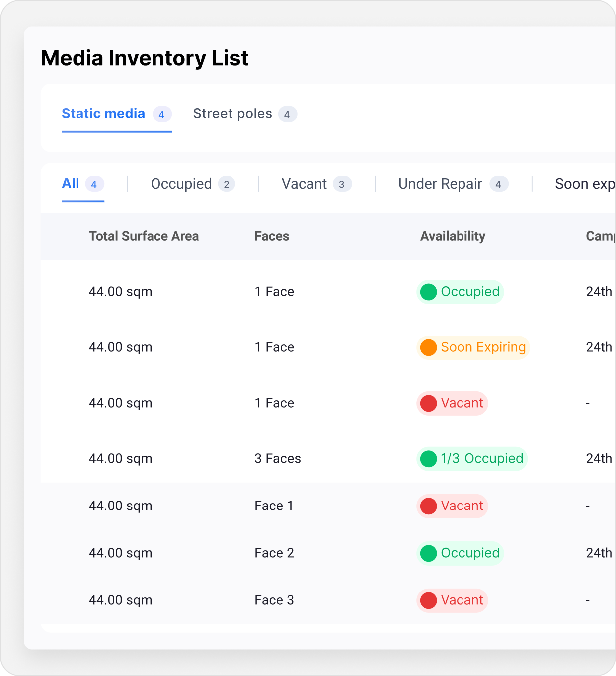Click the Total Surface Area column header
Viewport: 616px width, 676px height.
click(x=144, y=236)
